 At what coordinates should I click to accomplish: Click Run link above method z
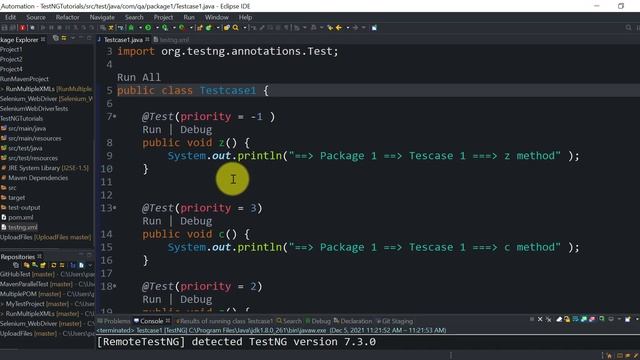[x=152, y=129]
